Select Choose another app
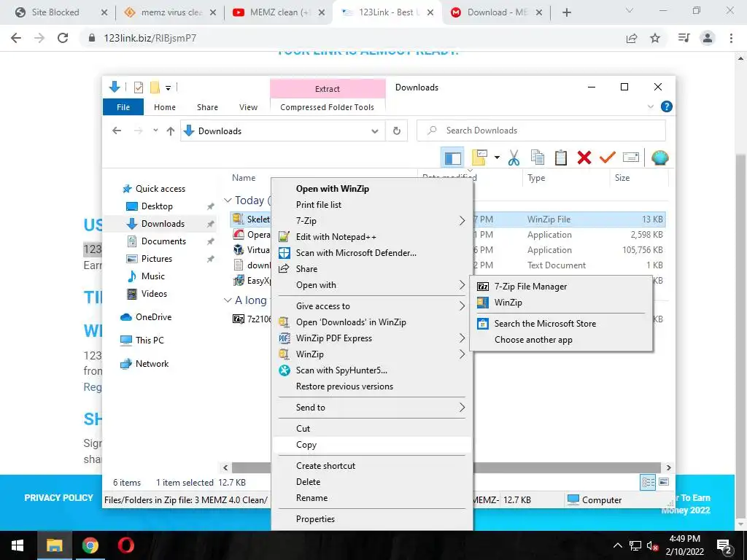This screenshot has width=747, height=560. [x=561, y=340]
